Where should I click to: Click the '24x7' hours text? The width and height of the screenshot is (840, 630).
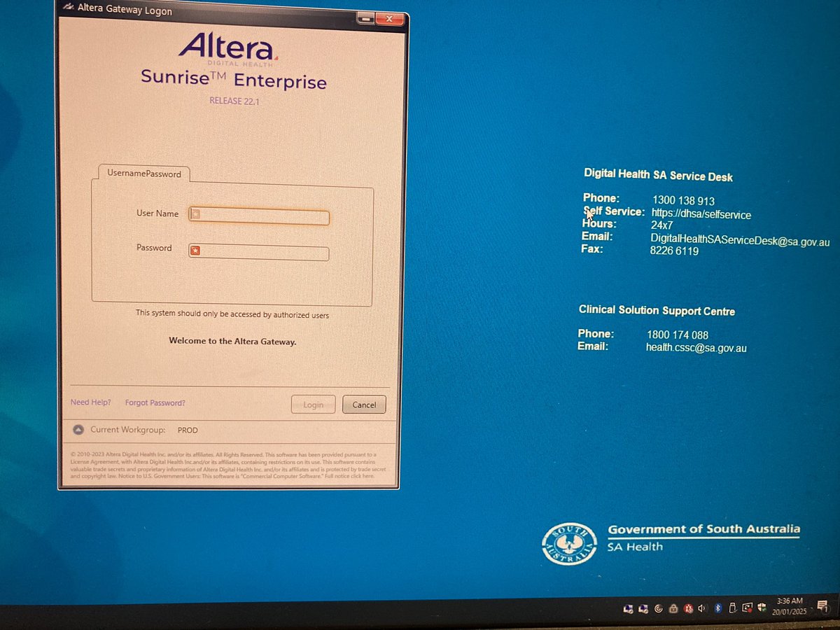click(661, 226)
